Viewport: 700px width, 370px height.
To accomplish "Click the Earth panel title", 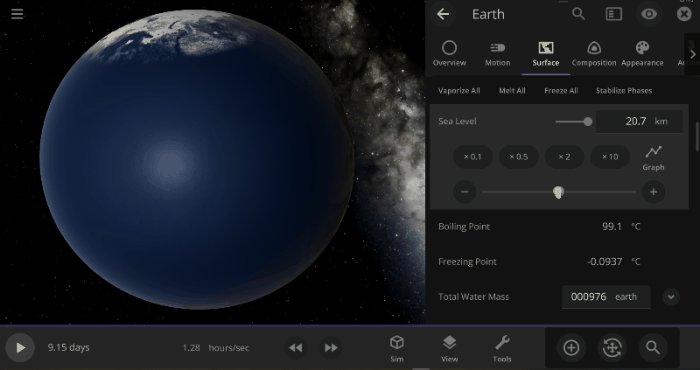I will (488, 14).
